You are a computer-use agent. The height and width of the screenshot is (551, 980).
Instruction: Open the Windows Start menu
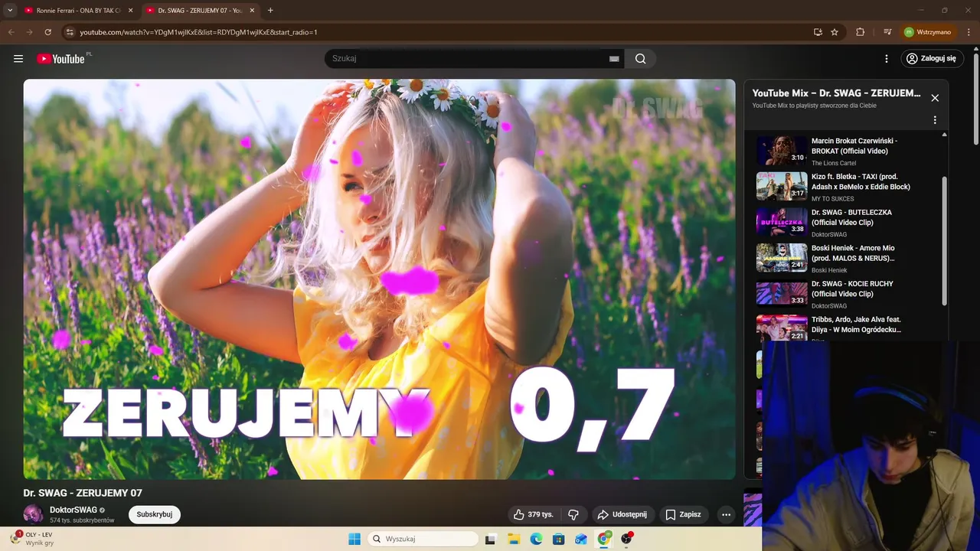pyautogui.click(x=354, y=539)
